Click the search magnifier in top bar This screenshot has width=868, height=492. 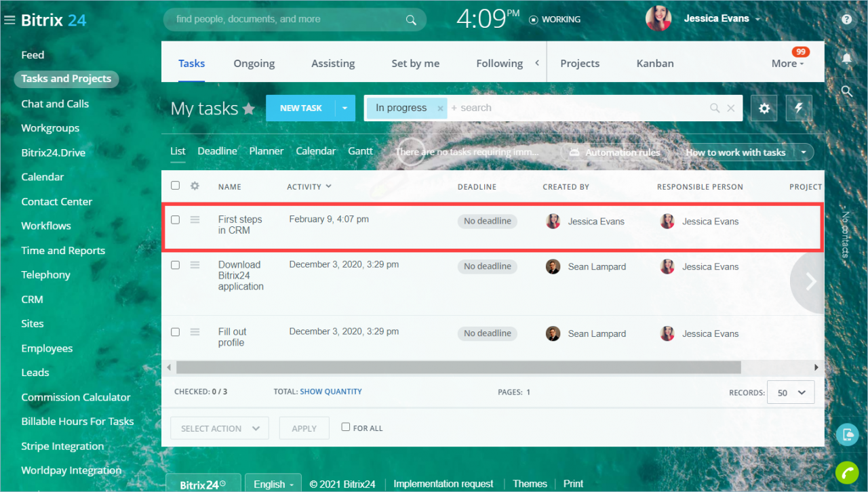[411, 20]
